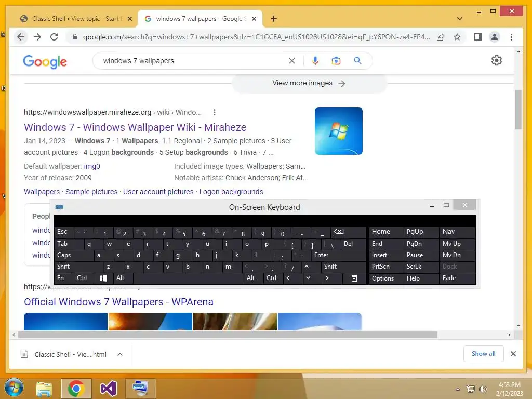Switch to the Classic Shell View topic tab
The image size is (532, 399).
click(x=75, y=19)
